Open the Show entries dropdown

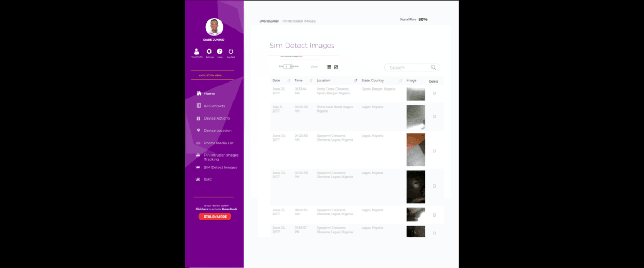tap(288, 66)
